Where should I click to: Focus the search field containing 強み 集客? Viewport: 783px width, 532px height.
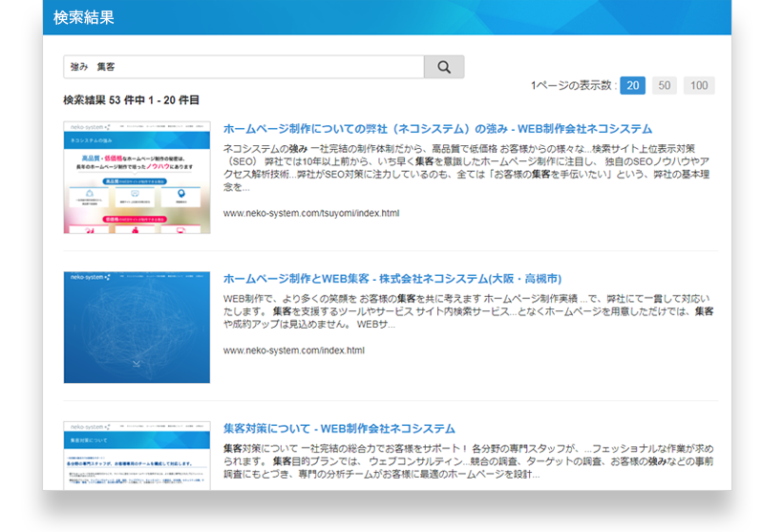[x=243, y=67]
